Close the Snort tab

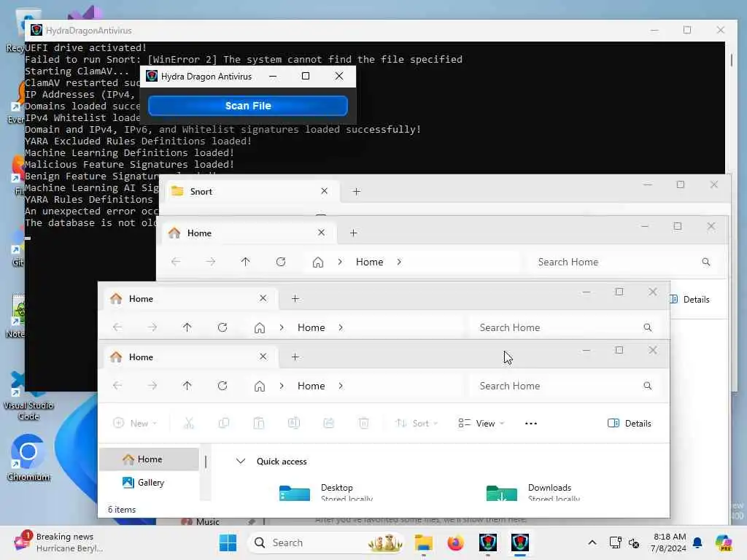coord(325,191)
